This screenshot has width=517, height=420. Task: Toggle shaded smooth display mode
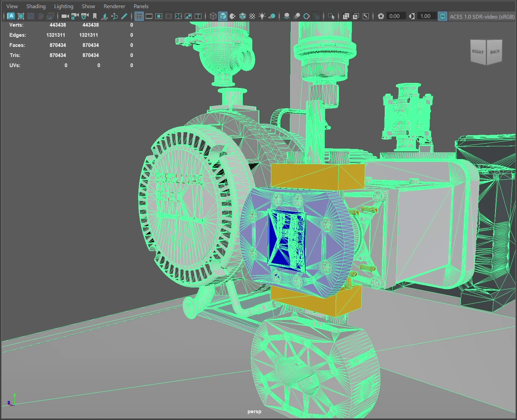224,16
